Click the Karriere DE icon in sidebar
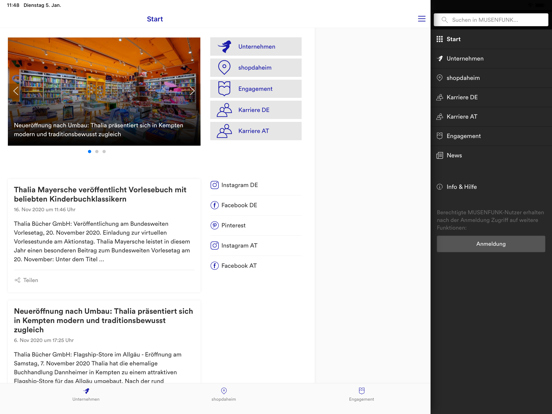Viewport: 552px width, 414px height. pos(440,97)
